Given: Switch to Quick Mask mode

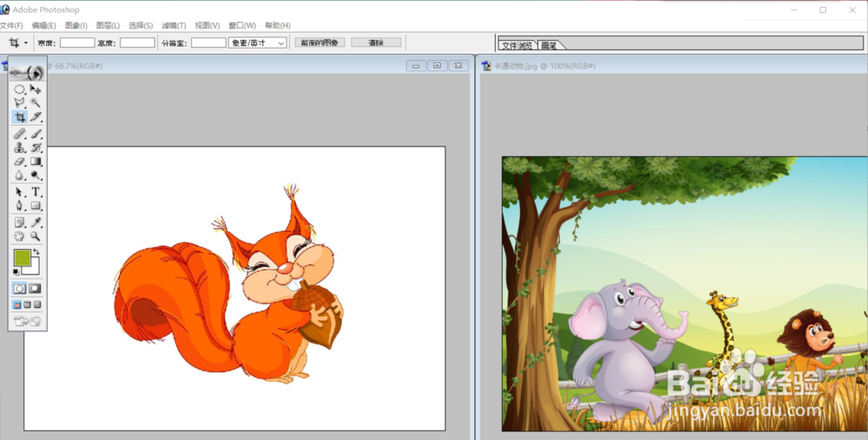Looking at the screenshot, I should pyautogui.click(x=35, y=288).
